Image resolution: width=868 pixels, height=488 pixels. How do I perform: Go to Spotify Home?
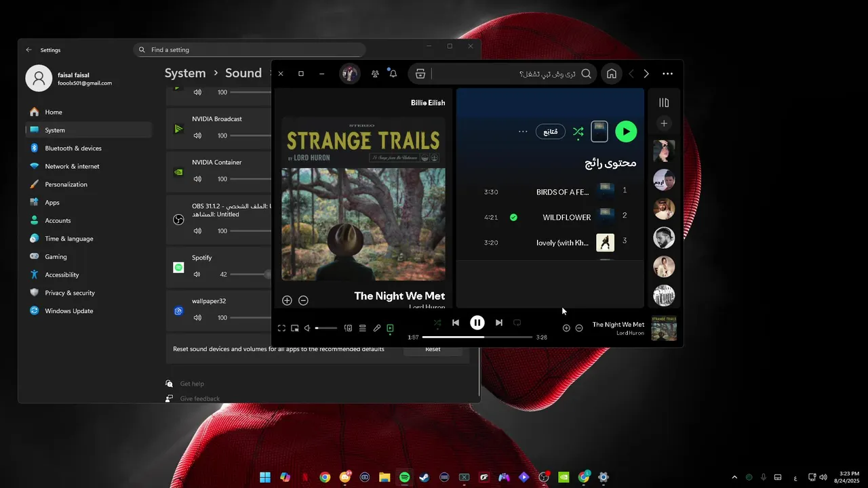pyautogui.click(x=612, y=74)
